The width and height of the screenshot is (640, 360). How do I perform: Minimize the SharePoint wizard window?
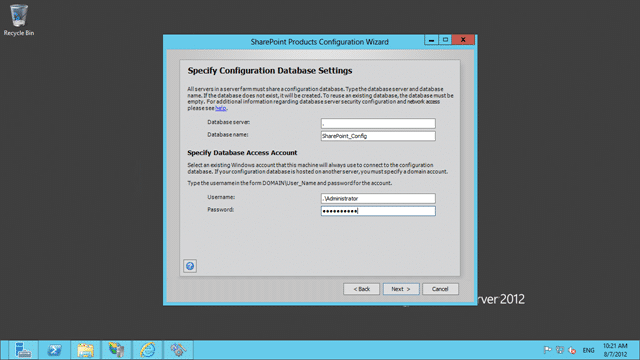point(431,40)
